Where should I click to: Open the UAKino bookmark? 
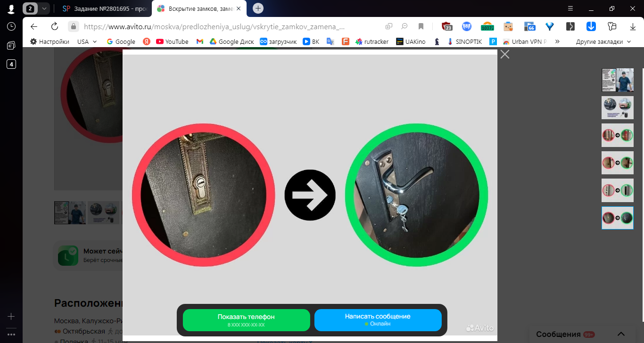click(411, 41)
